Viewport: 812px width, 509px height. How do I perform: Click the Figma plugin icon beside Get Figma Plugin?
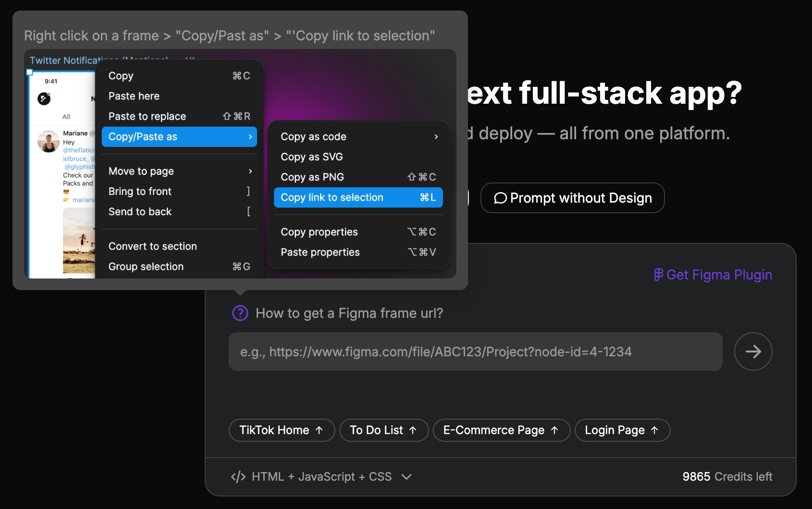pos(658,275)
